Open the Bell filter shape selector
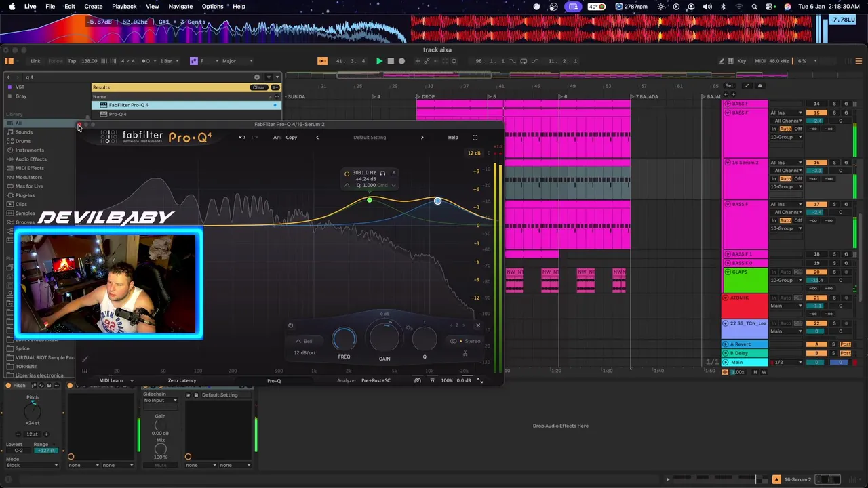The width and height of the screenshot is (868, 488). tap(304, 342)
